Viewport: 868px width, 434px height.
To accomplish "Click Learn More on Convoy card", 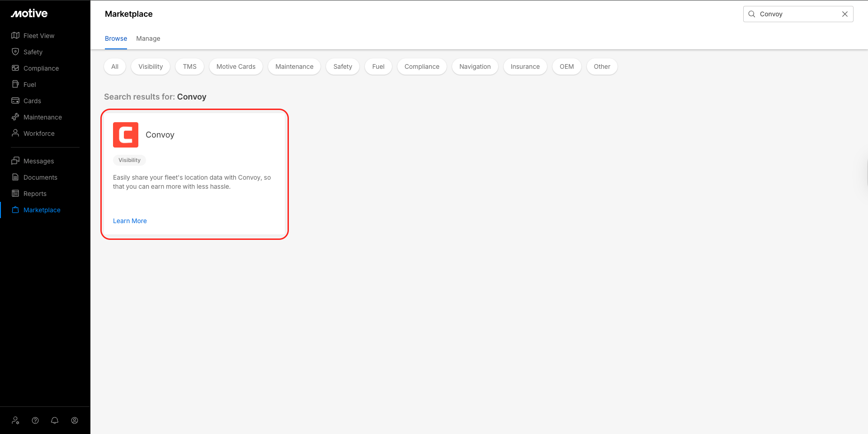I will pos(130,221).
